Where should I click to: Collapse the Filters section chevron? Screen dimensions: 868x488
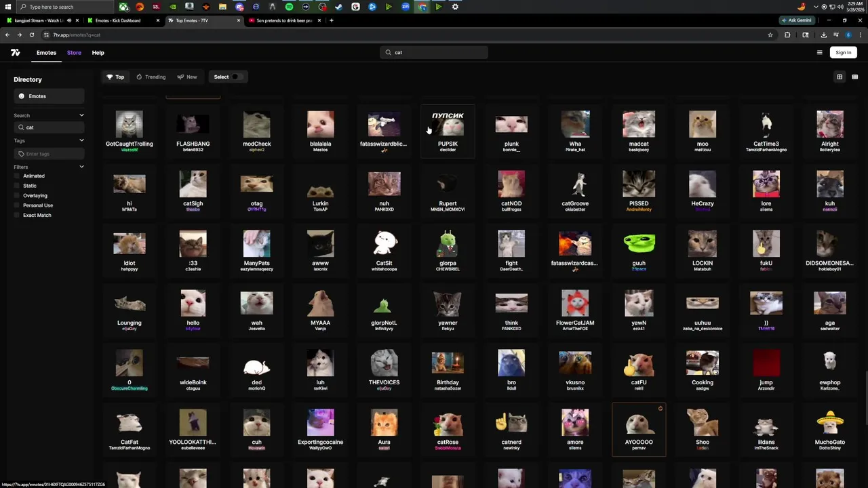point(81,167)
